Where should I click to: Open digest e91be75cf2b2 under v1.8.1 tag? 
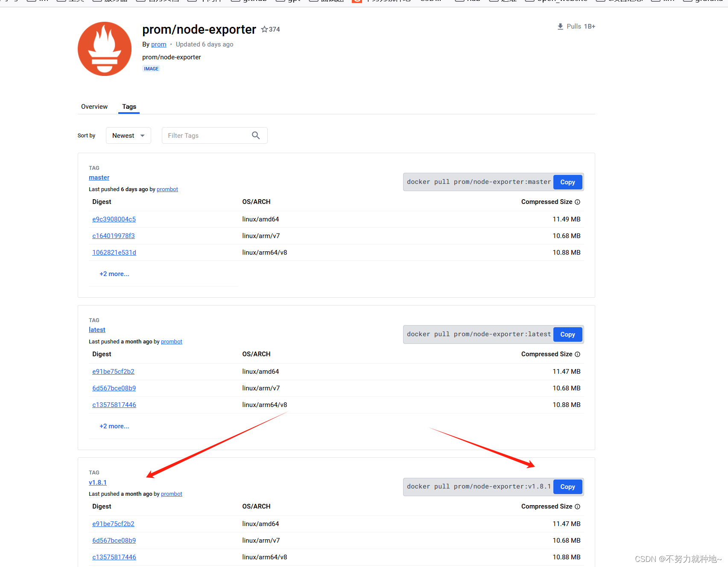tap(113, 524)
